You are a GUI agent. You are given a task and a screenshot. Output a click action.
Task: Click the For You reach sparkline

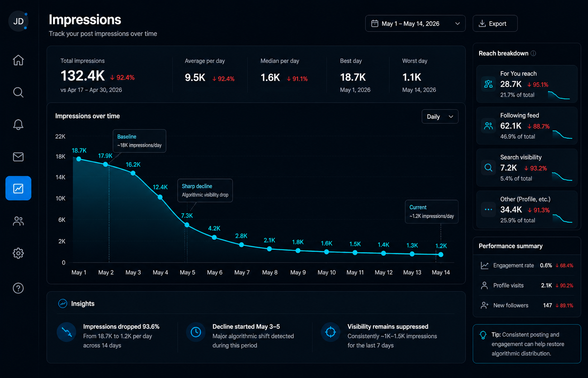559,95
